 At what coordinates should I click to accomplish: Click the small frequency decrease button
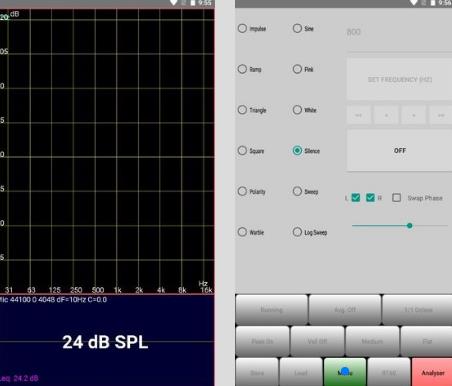[386, 115]
